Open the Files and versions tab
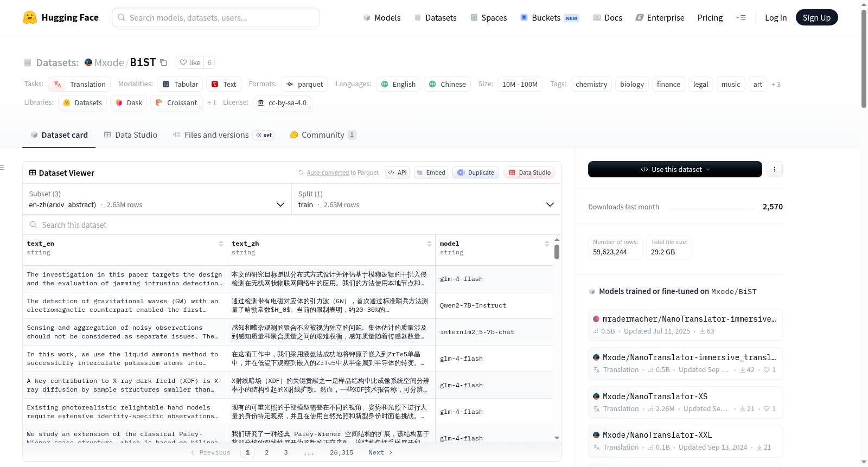 223,135
